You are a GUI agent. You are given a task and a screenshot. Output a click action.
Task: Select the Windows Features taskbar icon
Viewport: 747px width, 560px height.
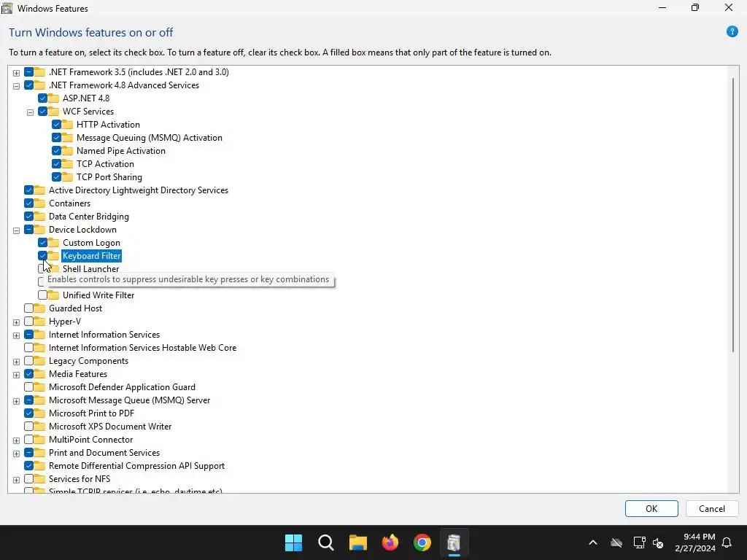click(454, 542)
